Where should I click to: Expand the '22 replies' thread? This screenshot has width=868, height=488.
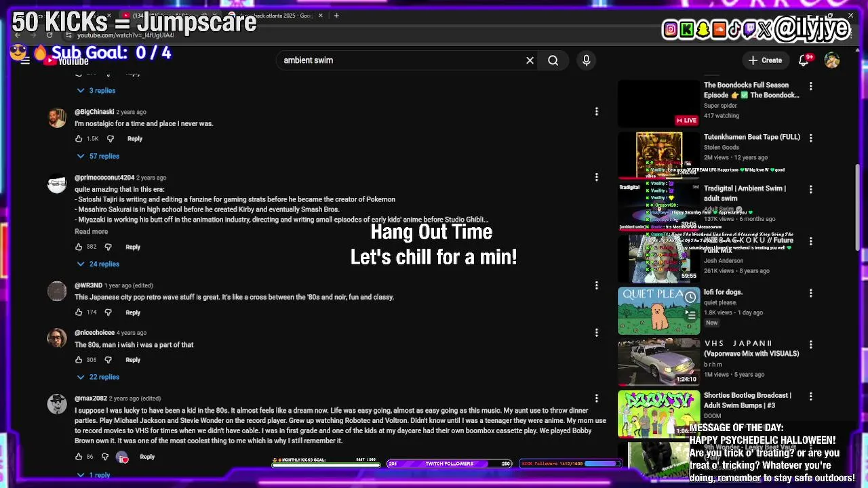pyautogui.click(x=98, y=377)
